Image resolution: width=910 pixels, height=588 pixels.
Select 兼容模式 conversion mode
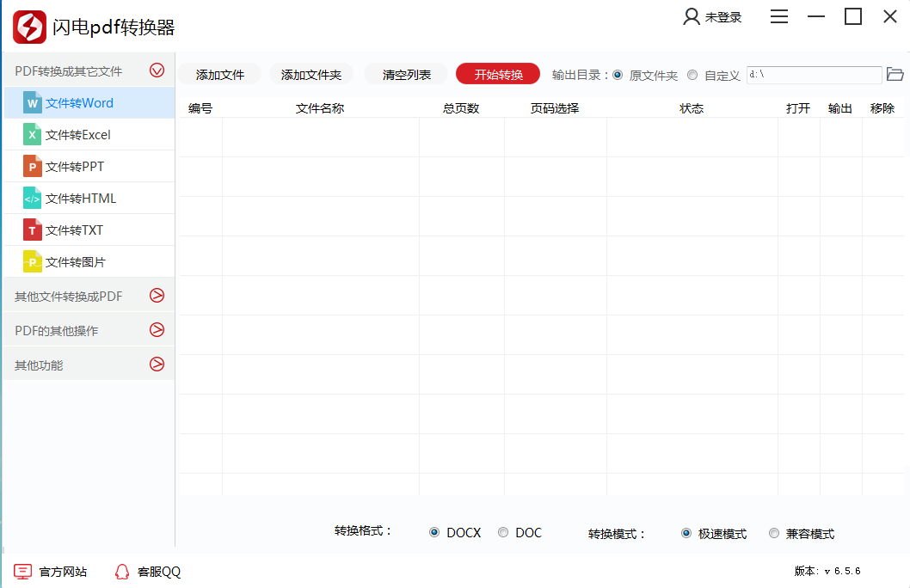pyautogui.click(x=773, y=532)
